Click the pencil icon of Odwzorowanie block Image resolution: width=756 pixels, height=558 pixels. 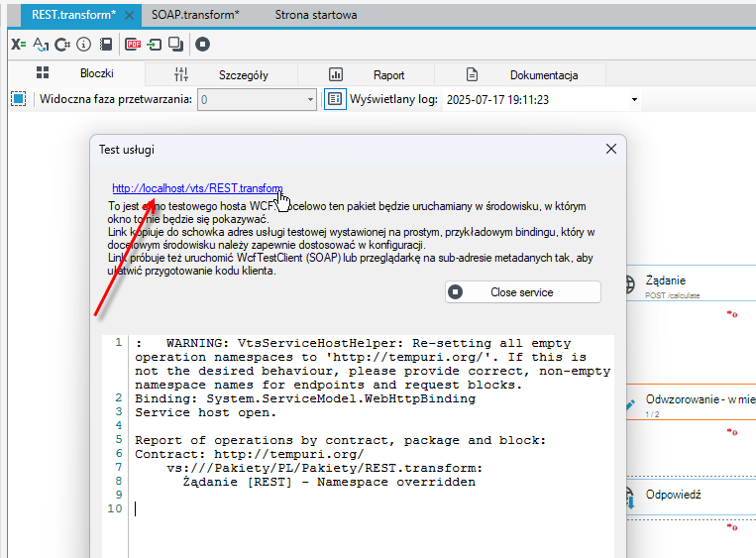[x=630, y=405]
